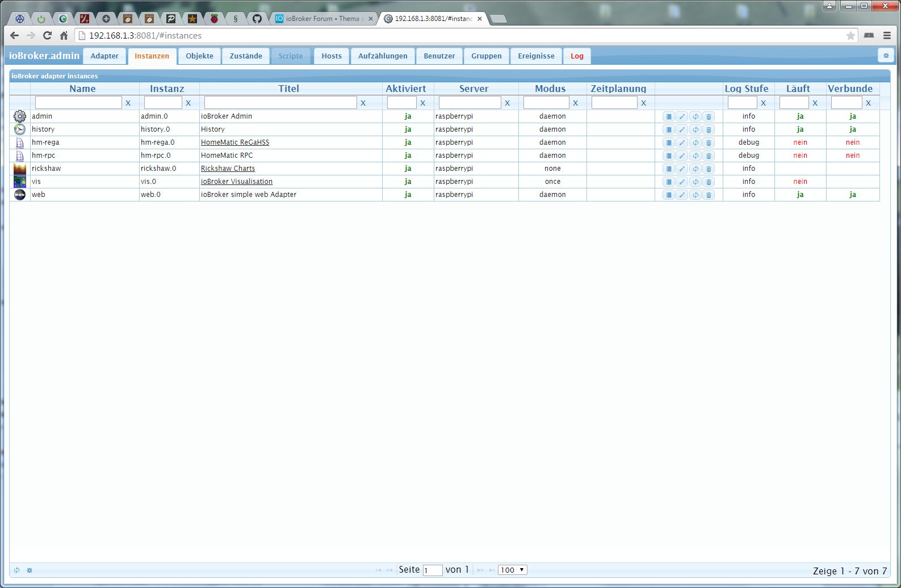Bookmark page with the star icon
This screenshot has height=588, width=901.
[x=850, y=36]
